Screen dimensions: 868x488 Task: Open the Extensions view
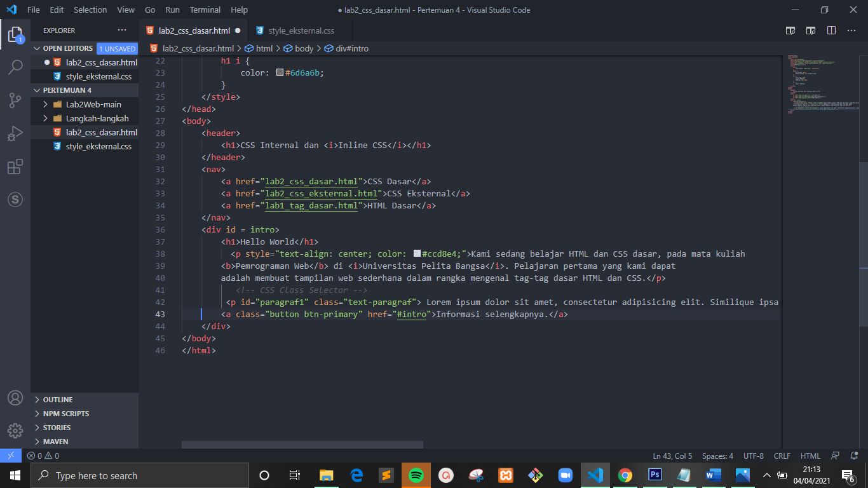pyautogui.click(x=15, y=166)
